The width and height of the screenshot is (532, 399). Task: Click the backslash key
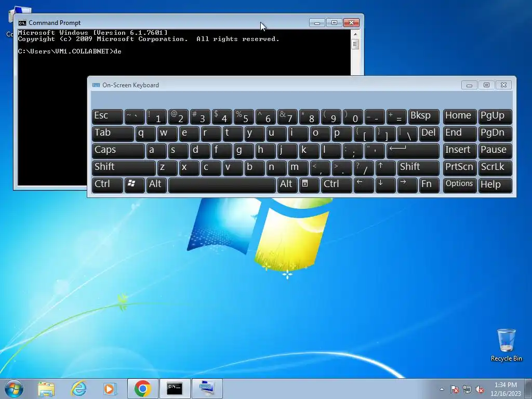(x=407, y=134)
